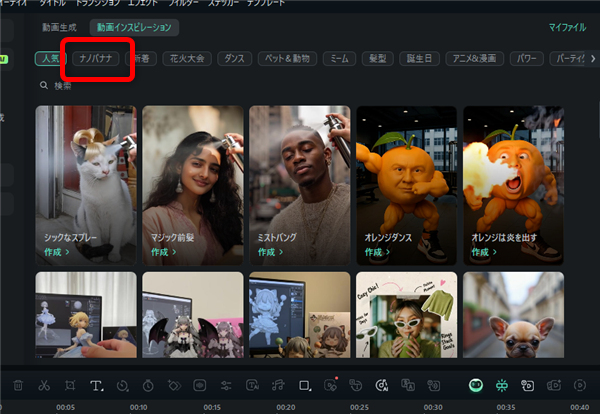Click the stopwatch duration icon in toolbar
The image size is (600, 414).
pos(148,385)
